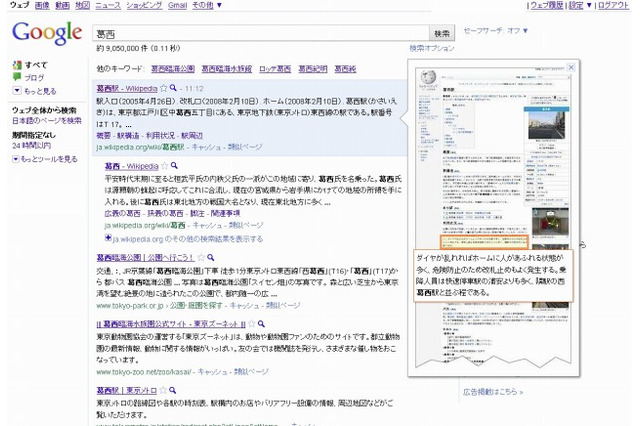Open 葛西臨海水族園公式サイト - 東京ズーネット result
640x426 pixels.
[171, 324]
